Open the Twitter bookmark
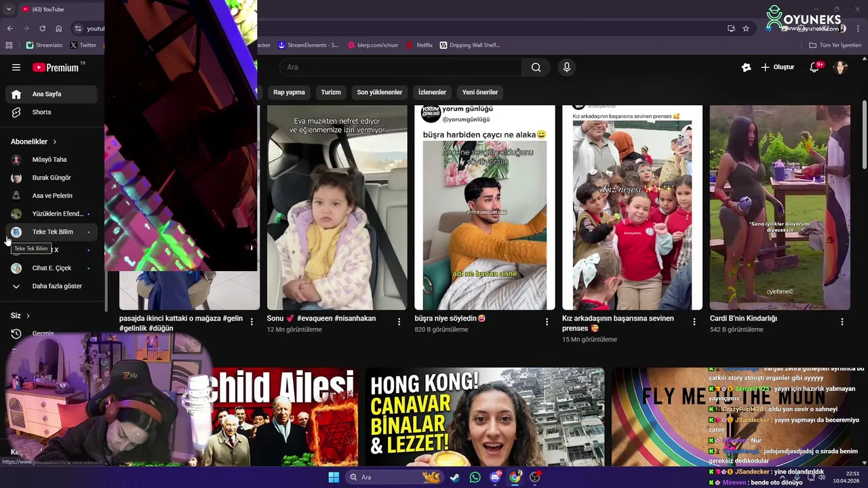 (x=83, y=45)
